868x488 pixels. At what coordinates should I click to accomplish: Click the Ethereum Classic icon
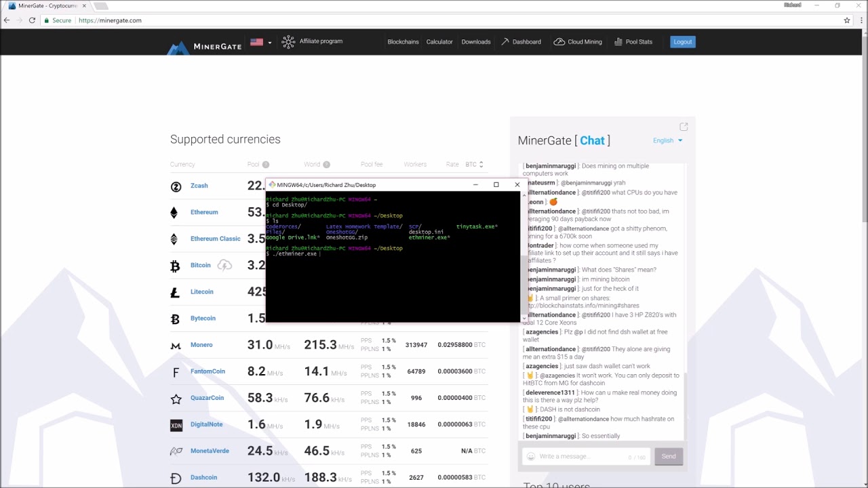pyautogui.click(x=174, y=239)
